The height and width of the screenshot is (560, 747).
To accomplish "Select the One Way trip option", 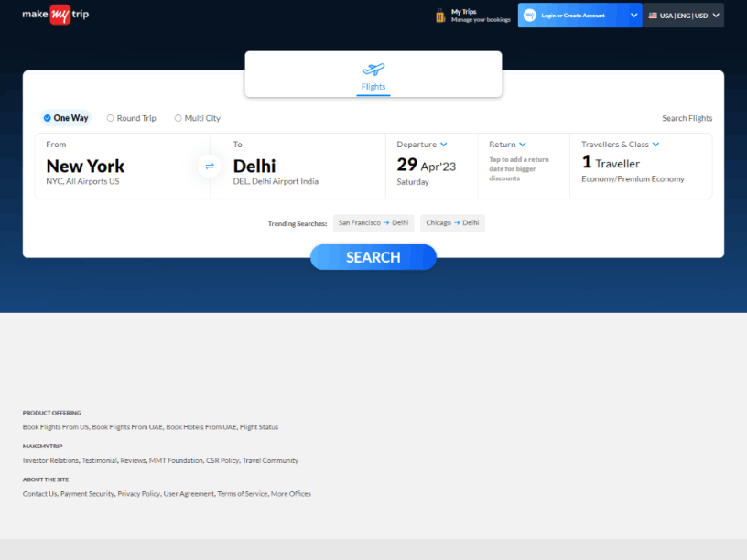I will 66,118.
